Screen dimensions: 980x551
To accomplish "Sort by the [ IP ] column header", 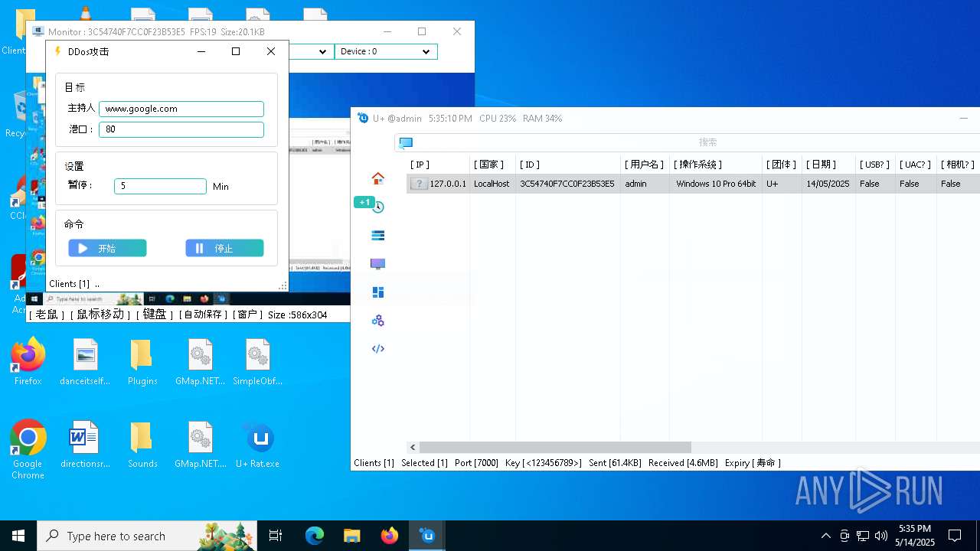I will tap(438, 165).
